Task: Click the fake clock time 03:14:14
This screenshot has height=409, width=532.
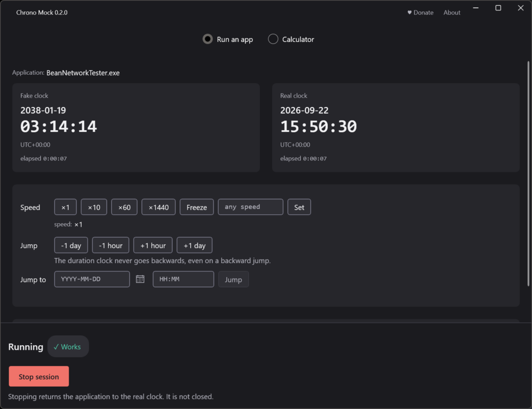Action: click(59, 127)
